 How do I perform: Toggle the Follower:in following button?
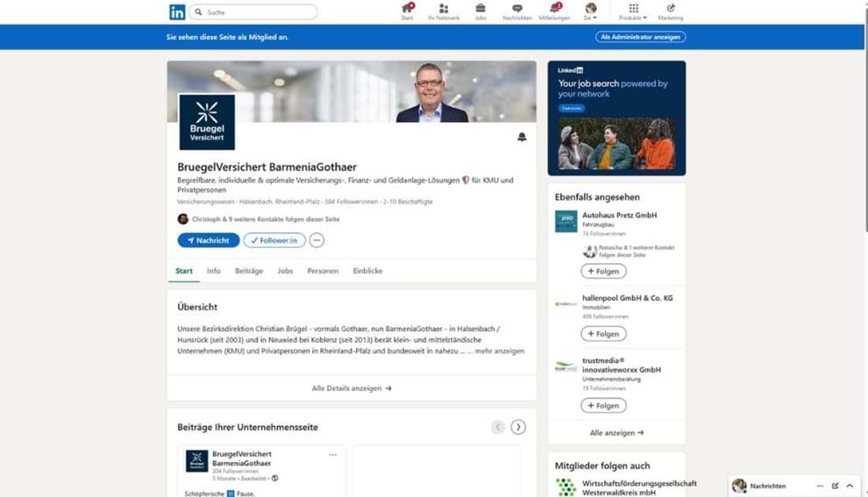click(274, 240)
